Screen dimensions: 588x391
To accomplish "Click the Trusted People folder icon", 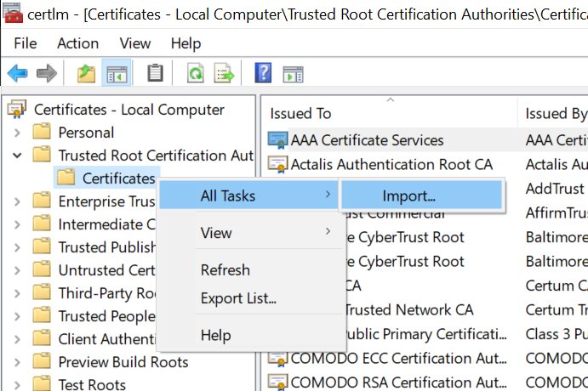I will (x=42, y=315).
